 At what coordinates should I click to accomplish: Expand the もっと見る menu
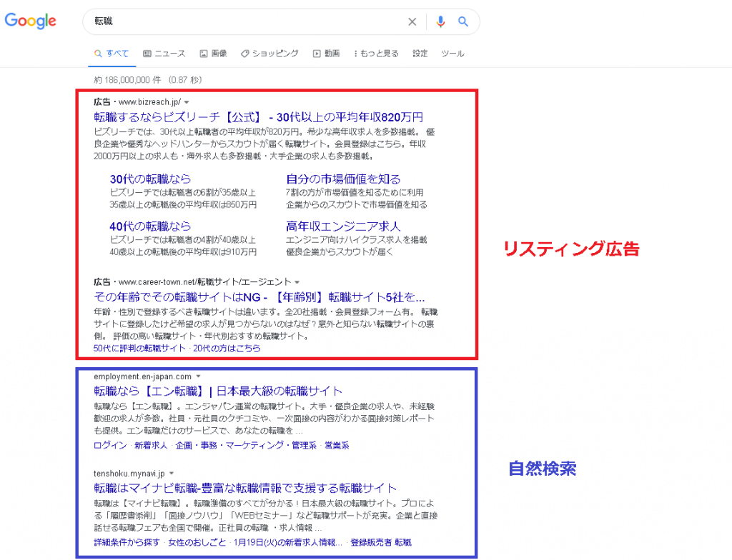point(376,53)
